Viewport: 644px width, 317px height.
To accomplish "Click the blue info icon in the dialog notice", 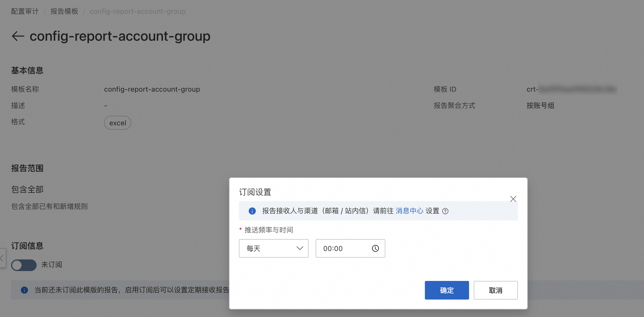I will pos(252,211).
